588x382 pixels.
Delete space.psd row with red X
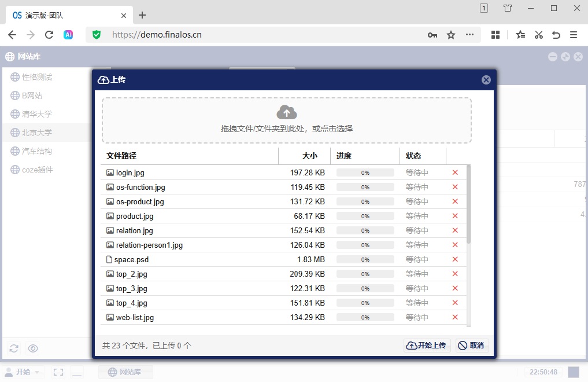click(455, 259)
